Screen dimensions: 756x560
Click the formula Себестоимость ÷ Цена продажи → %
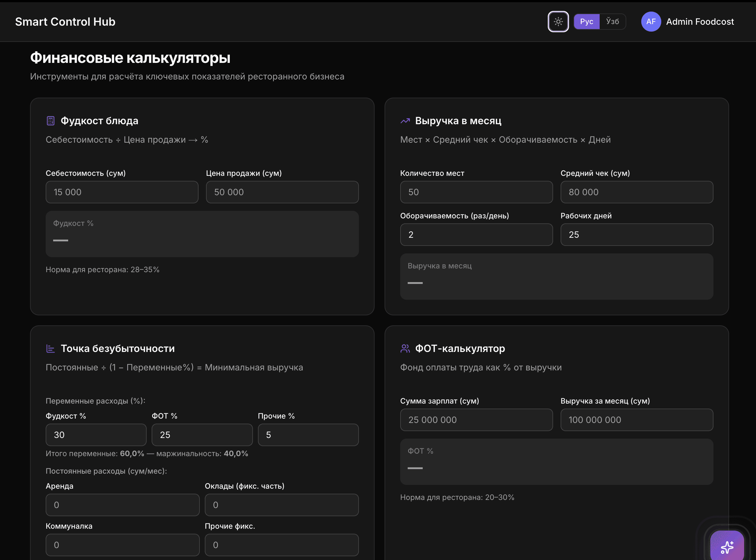pos(127,140)
